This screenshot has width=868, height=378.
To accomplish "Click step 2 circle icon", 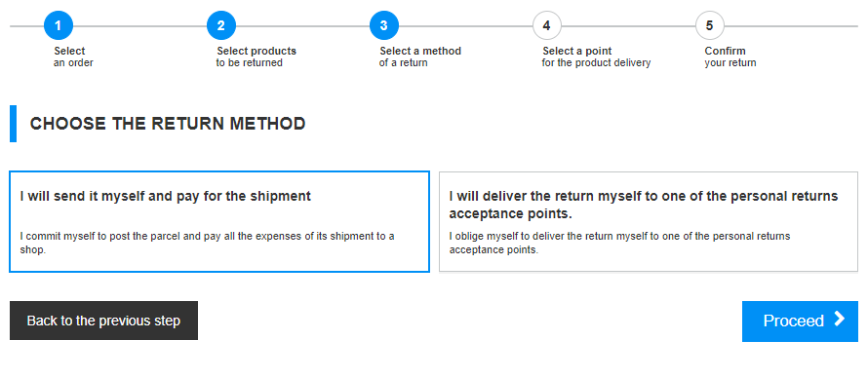I will pyautogui.click(x=220, y=25).
